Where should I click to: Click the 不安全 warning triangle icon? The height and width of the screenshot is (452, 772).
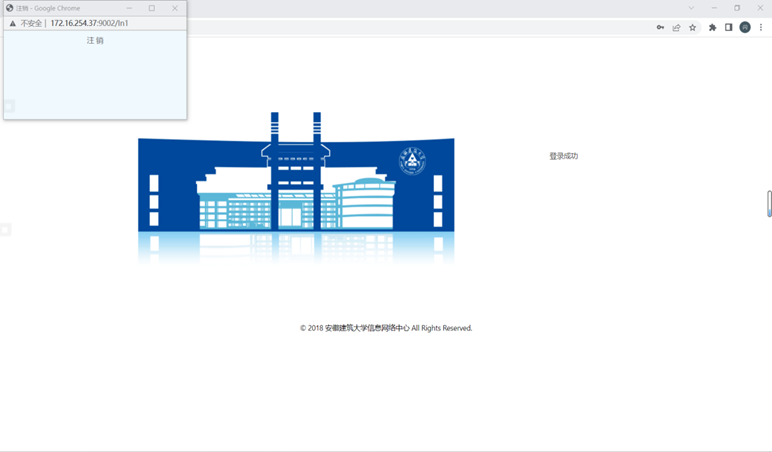point(13,23)
